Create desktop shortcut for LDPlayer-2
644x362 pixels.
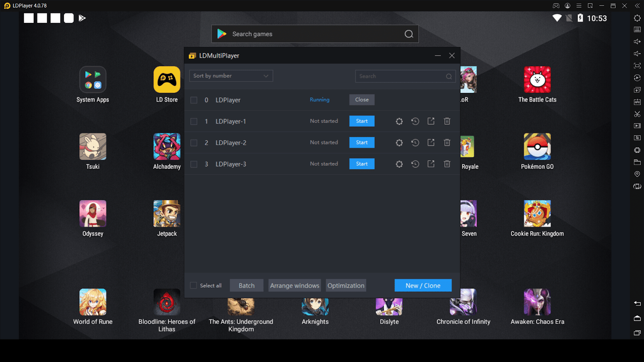[x=431, y=142]
